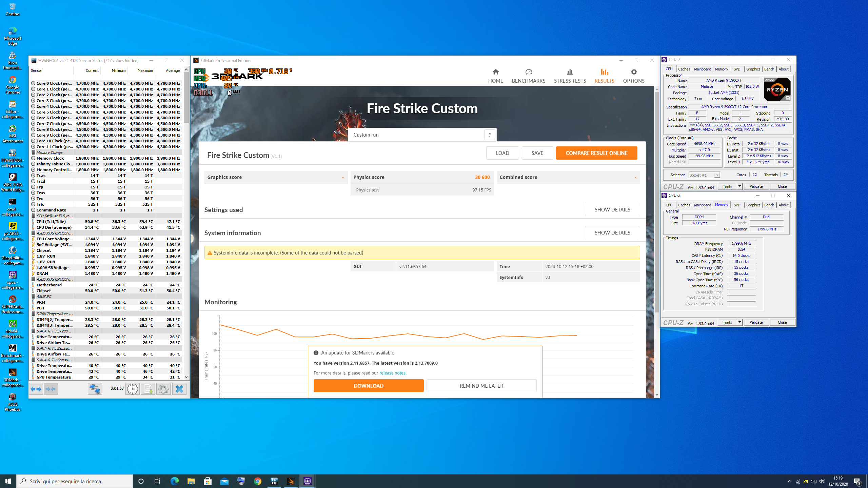Click HWiNFO collapse columns arrows icon
The image size is (868, 488).
click(x=51, y=389)
